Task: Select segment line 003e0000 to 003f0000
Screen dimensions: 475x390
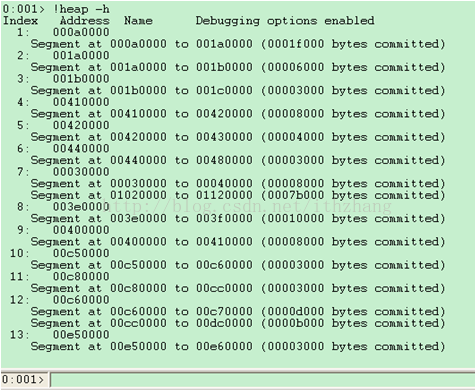Action: point(238,219)
